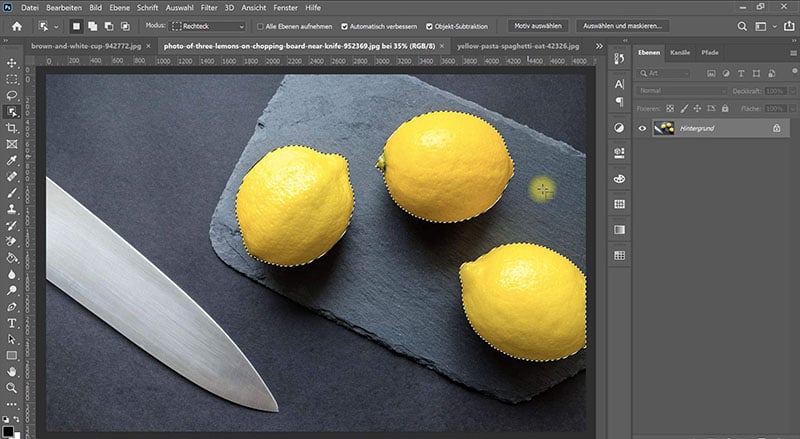800x439 pixels.
Task: Select the Rectangle shape tool
Action: coord(11,356)
